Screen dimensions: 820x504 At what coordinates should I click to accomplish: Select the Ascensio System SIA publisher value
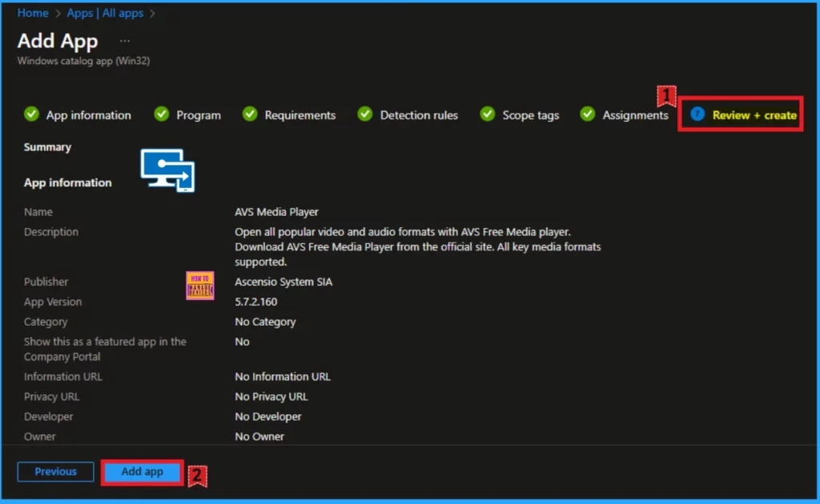point(283,282)
